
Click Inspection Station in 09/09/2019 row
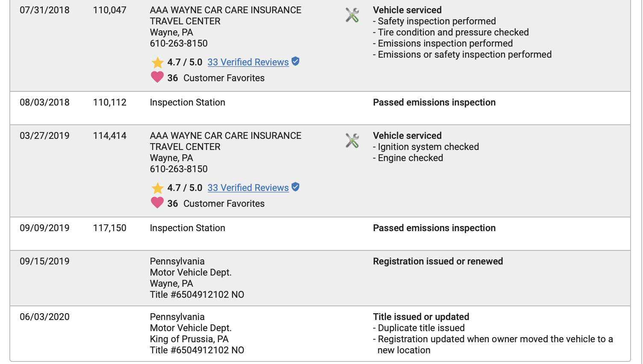click(x=187, y=228)
